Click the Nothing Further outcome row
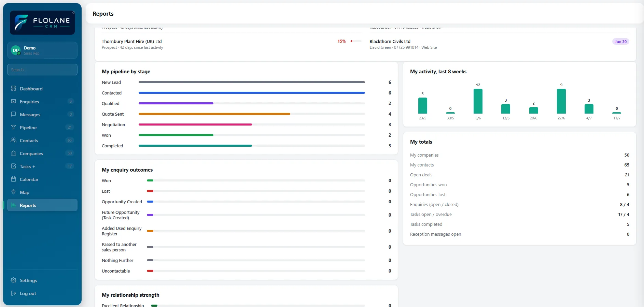Screen dimensions: 644x307 tap(247, 260)
